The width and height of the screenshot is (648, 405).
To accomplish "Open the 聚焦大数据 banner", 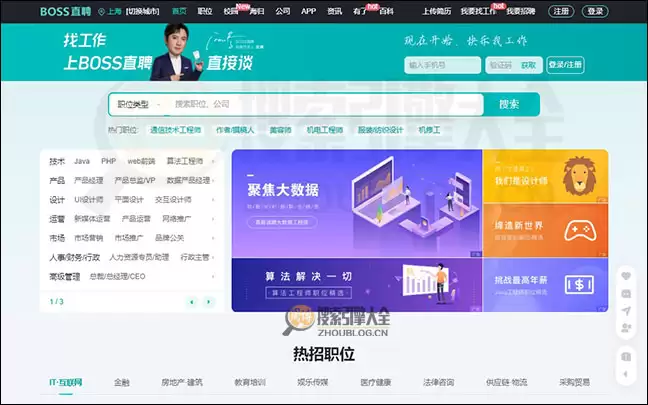I will tap(357, 204).
